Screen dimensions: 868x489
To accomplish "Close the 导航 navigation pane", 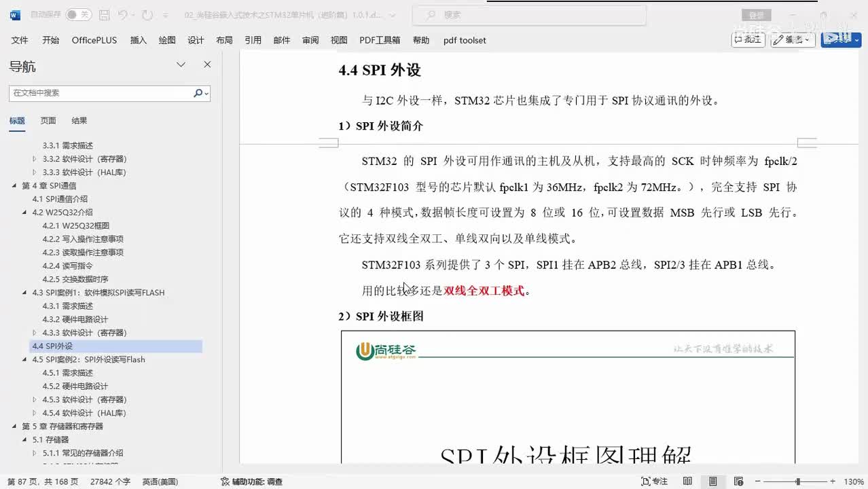I will click(207, 65).
